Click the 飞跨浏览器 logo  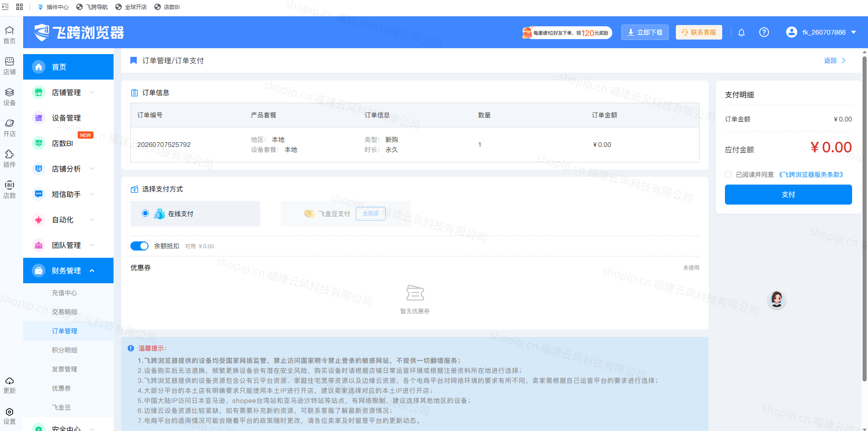[79, 32]
